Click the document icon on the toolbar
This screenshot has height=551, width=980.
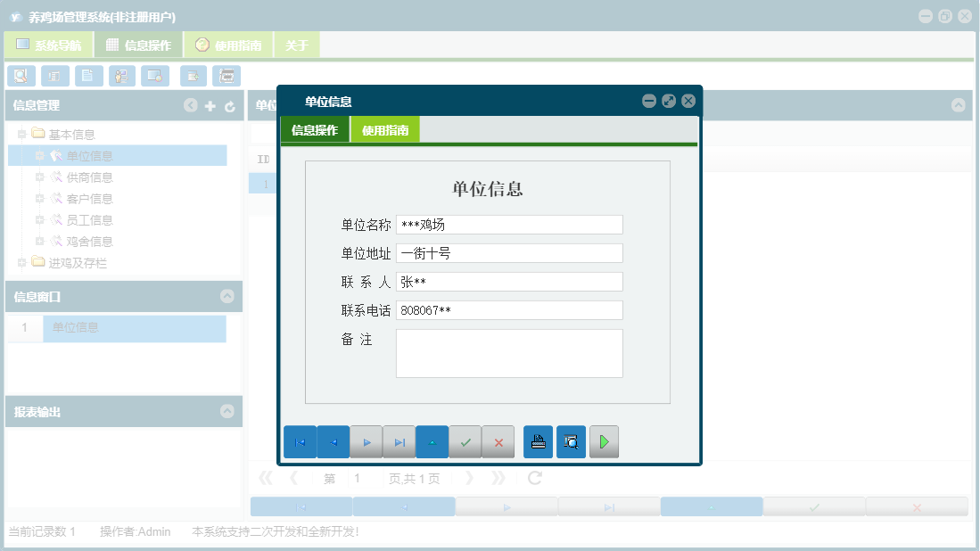pos(88,76)
